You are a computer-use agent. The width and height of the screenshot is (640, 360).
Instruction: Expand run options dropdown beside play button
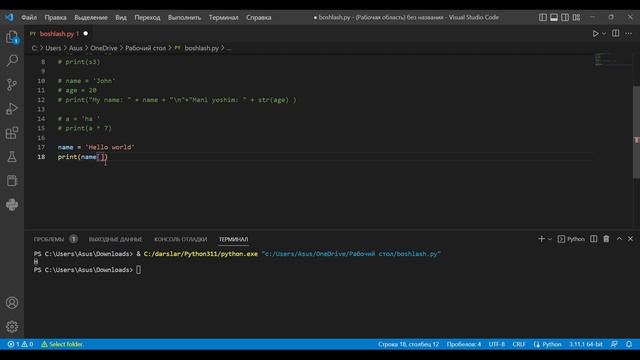[x=604, y=33]
